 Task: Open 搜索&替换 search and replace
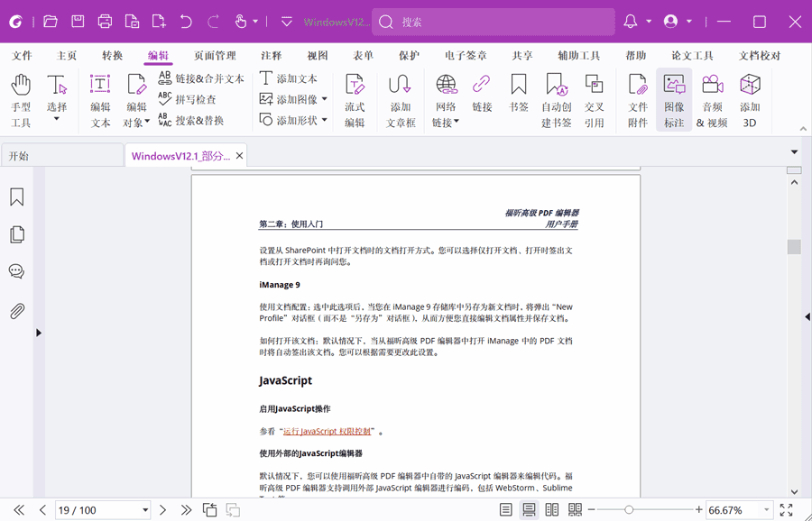click(x=190, y=120)
